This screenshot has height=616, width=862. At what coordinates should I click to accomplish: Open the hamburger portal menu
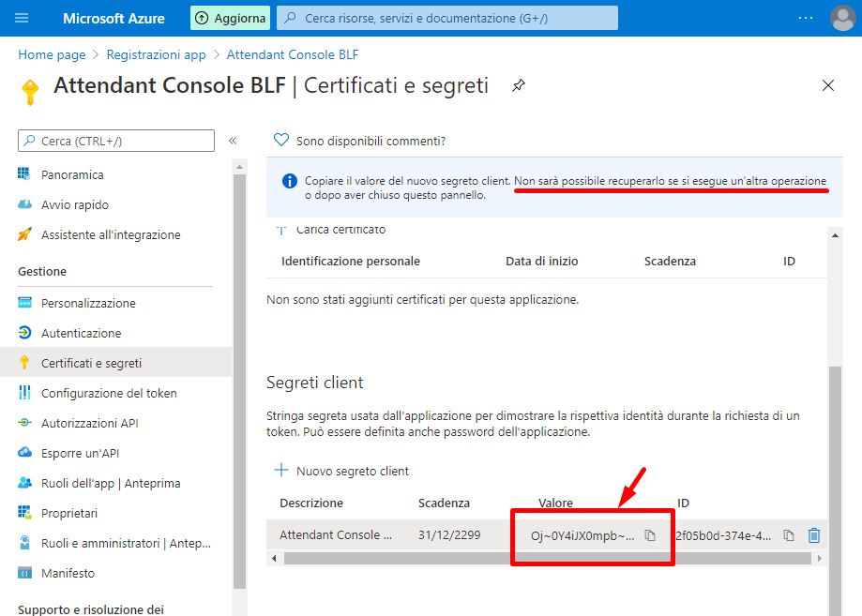22,18
